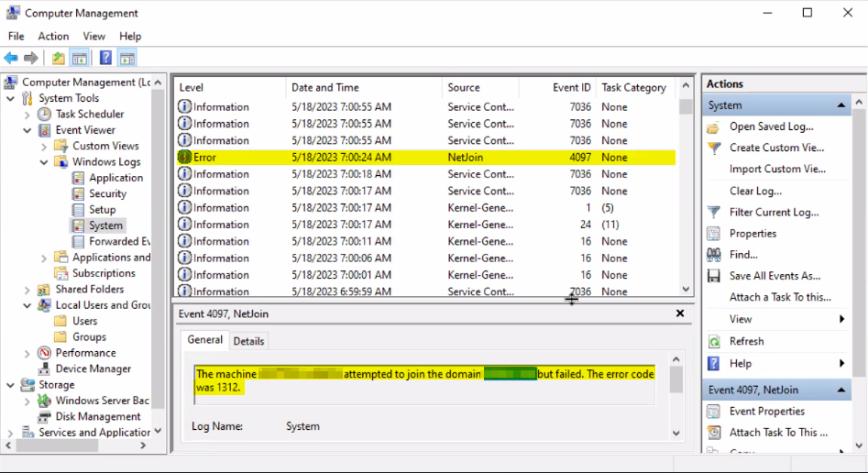Click the Create Custom View funnel icon
The image size is (868, 473).
[x=714, y=148]
